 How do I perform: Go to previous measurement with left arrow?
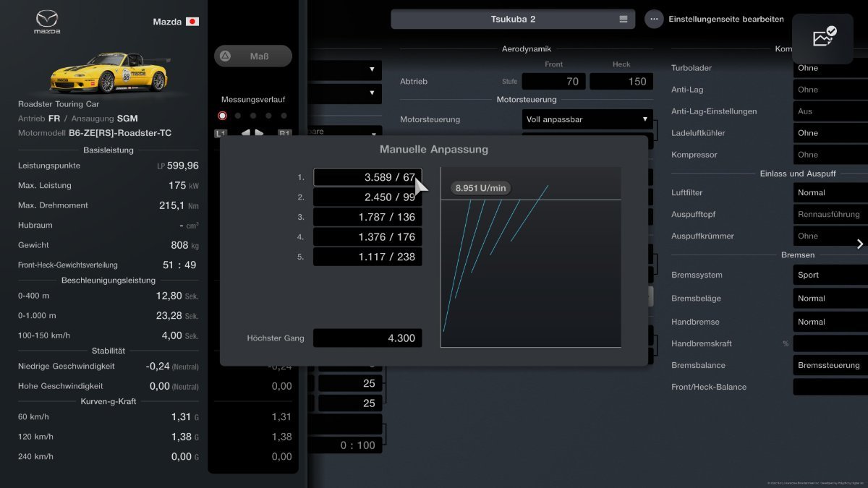[x=245, y=133]
